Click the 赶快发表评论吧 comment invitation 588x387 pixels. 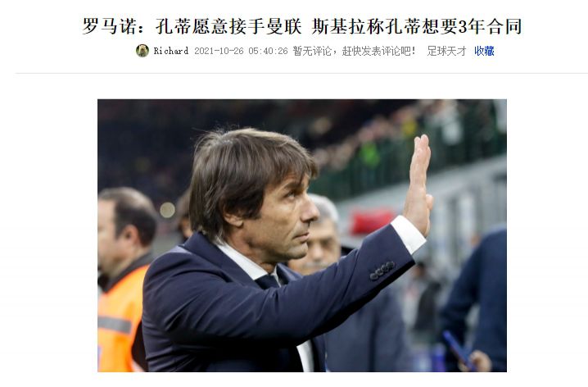tap(378, 51)
